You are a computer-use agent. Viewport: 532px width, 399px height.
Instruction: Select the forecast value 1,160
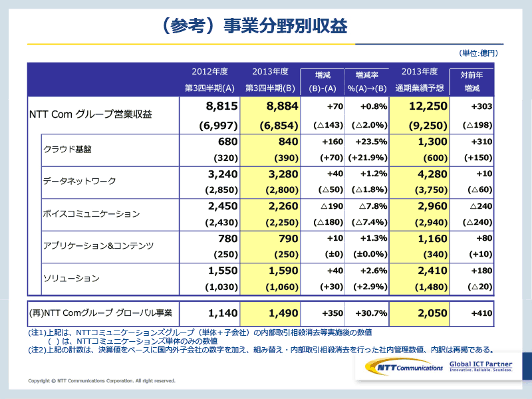[x=433, y=239]
